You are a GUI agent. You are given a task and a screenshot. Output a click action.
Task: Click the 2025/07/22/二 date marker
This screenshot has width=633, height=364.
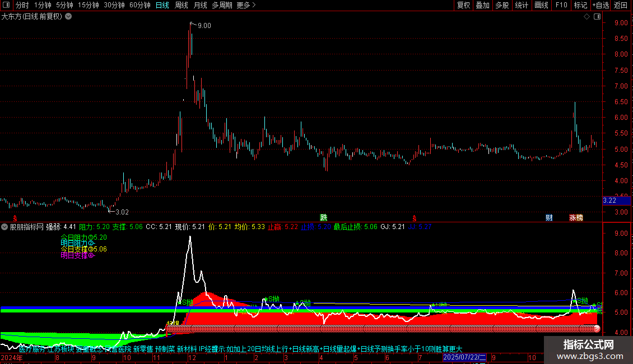464,357
